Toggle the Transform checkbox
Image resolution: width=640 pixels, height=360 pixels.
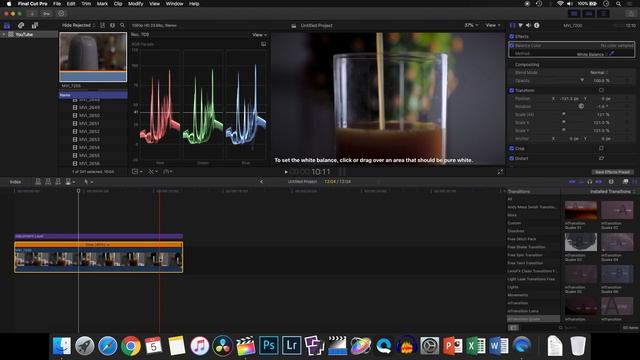(x=511, y=90)
